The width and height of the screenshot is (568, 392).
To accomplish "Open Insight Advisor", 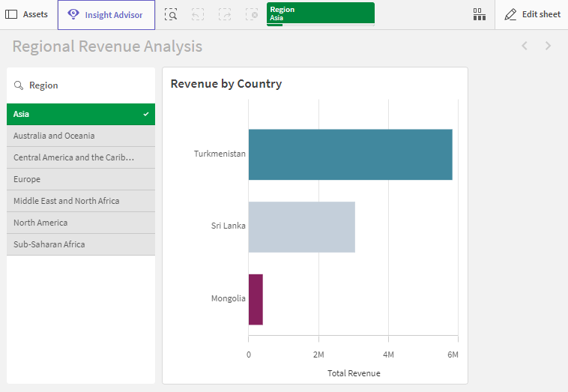I will click(x=106, y=15).
